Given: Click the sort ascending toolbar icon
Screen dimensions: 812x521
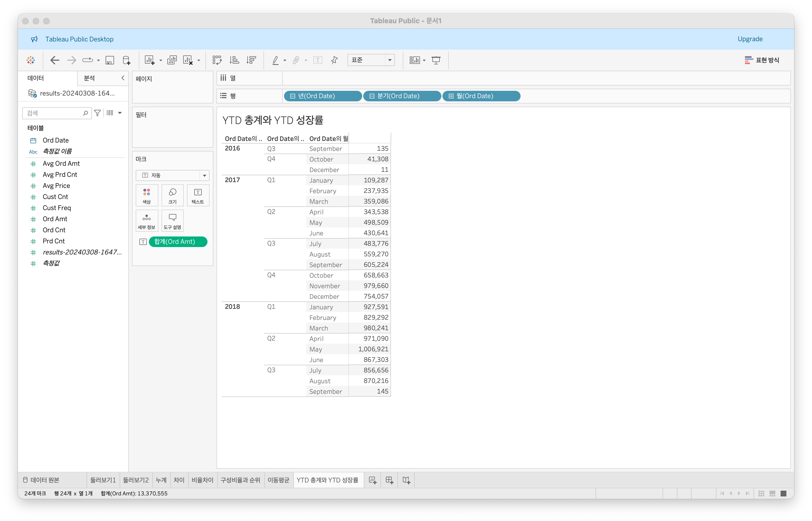Looking at the screenshot, I should 234,60.
